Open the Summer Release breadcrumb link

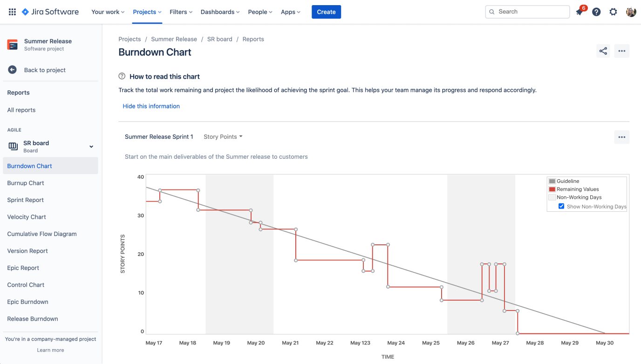click(174, 39)
